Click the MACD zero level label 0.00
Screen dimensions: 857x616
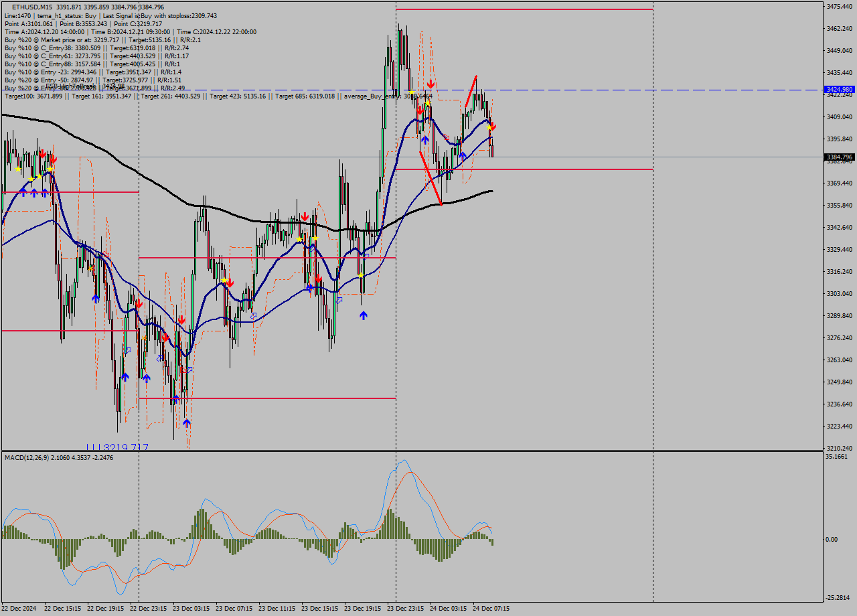[832, 539]
